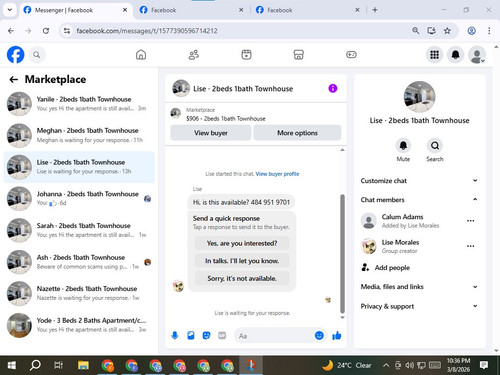This screenshot has height=375, width=500.
Task: Open the Facebook logo home link
Action: pos(16,55)
